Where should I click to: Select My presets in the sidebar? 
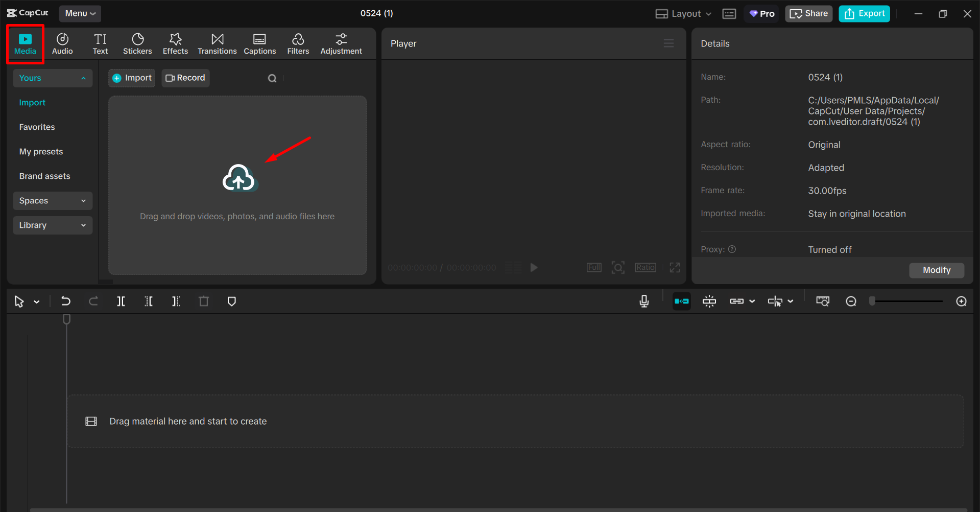tap(41, 151)
